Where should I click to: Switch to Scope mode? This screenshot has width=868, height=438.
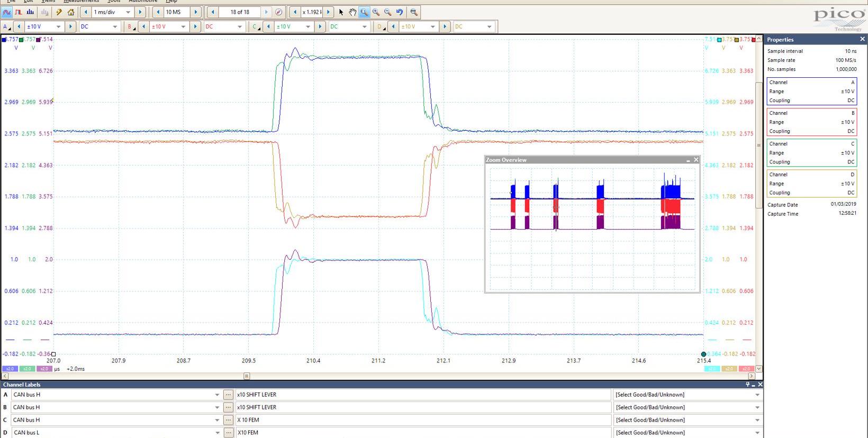(7, 12)
